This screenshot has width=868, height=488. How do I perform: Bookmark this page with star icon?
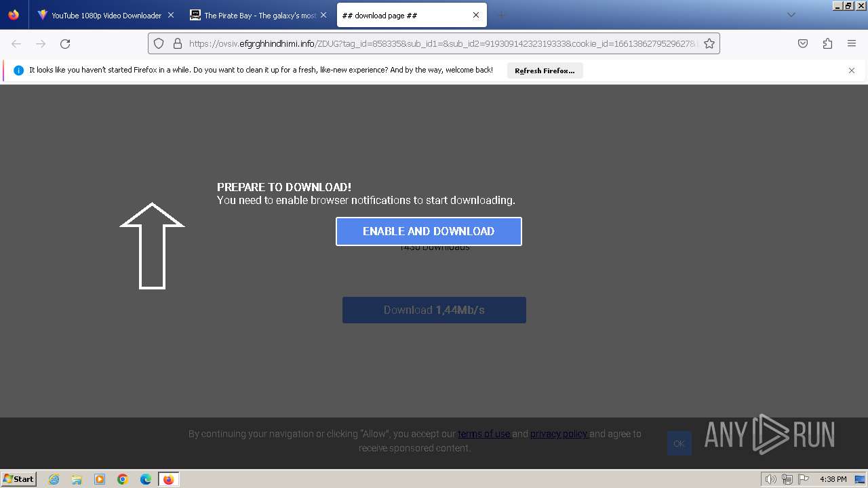pyautogui.click(x=709, y=43)
